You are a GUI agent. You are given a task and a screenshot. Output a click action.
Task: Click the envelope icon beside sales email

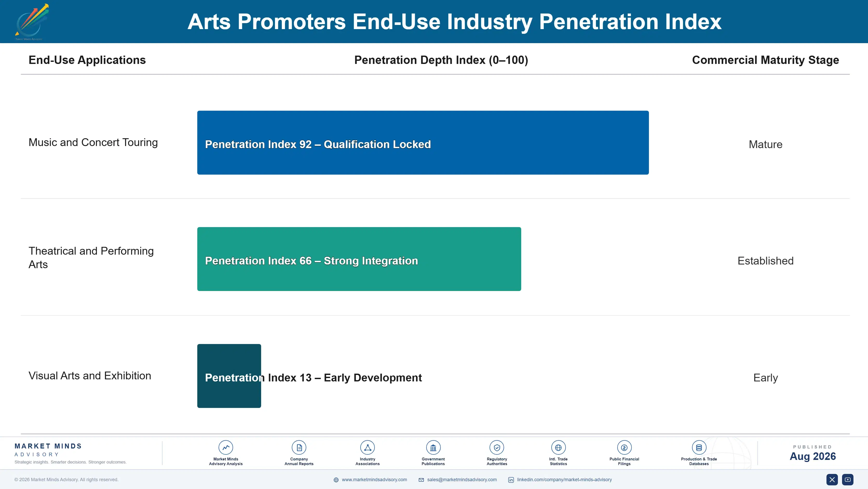tap(421, 480)
